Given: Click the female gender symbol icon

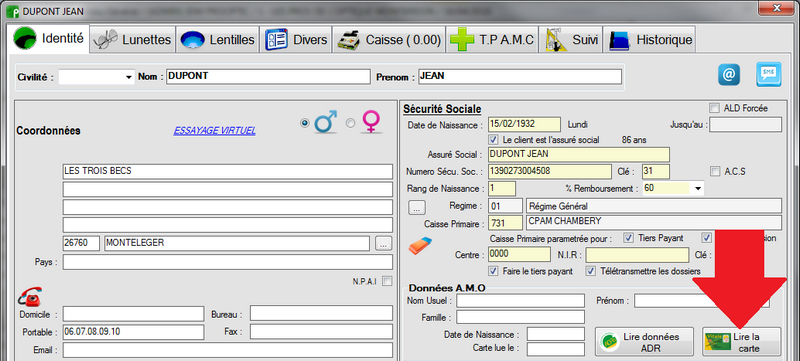Looking at the screenshot, I should [370, 122].
